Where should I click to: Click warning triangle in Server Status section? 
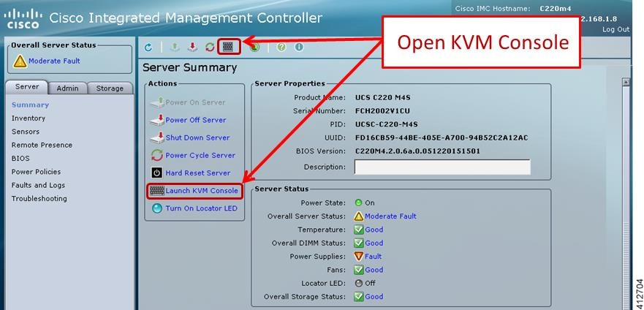coord(359,216)
